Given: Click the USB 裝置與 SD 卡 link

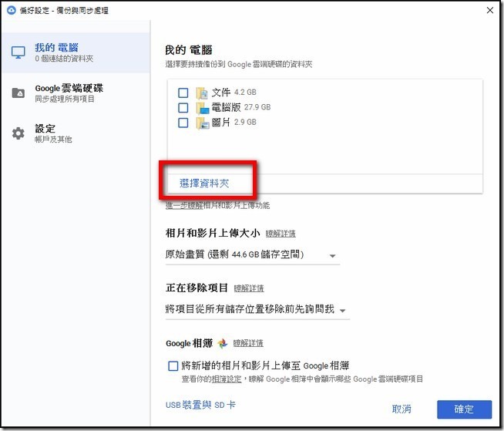Looking at the screenshot, I should coord(200,405).
